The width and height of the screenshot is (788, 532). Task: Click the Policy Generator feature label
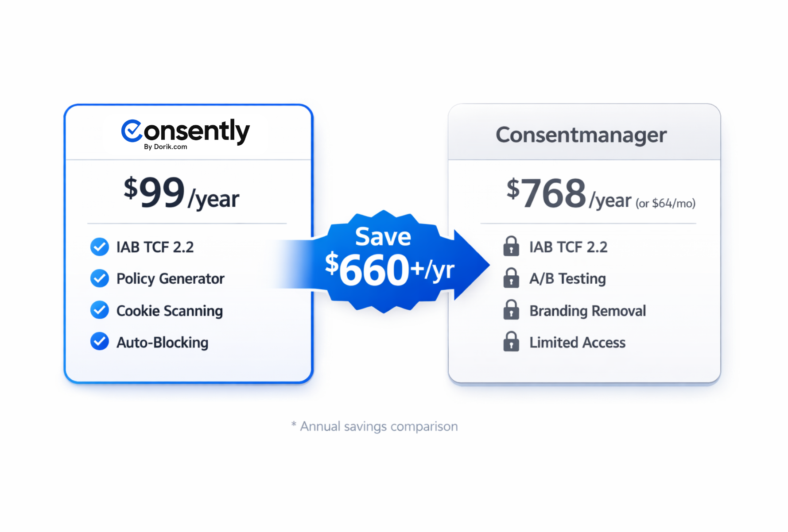tap(170, 279)
